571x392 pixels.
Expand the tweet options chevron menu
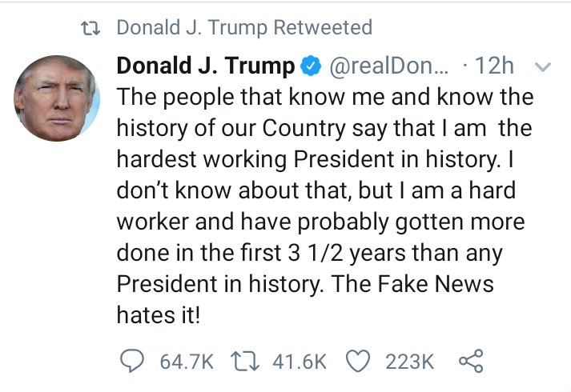(542, 67)
